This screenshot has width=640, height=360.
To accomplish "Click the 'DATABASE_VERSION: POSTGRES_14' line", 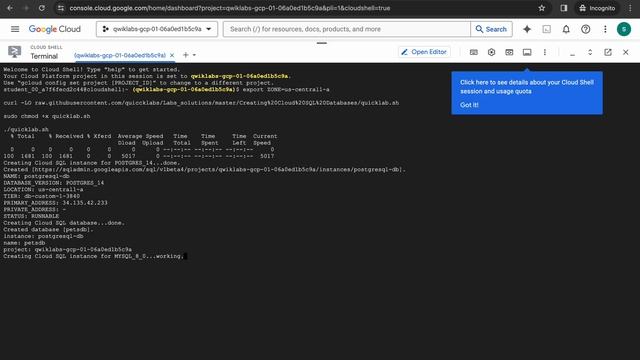I will [x=53, y=183].
